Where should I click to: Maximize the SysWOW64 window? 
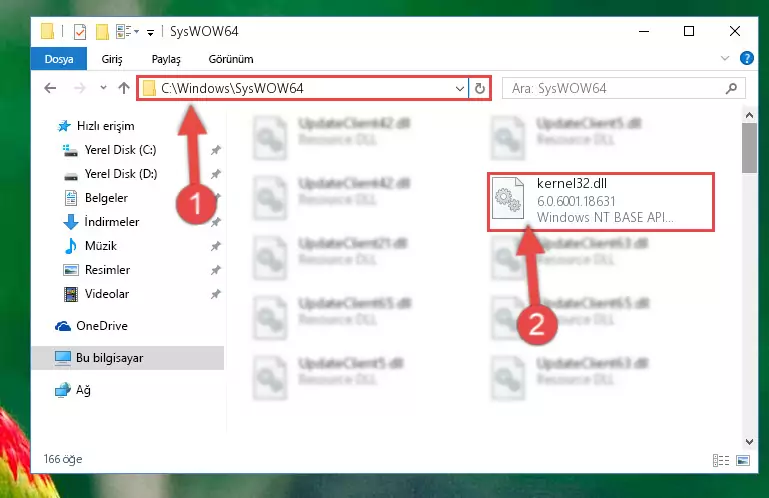click(689, 31)
